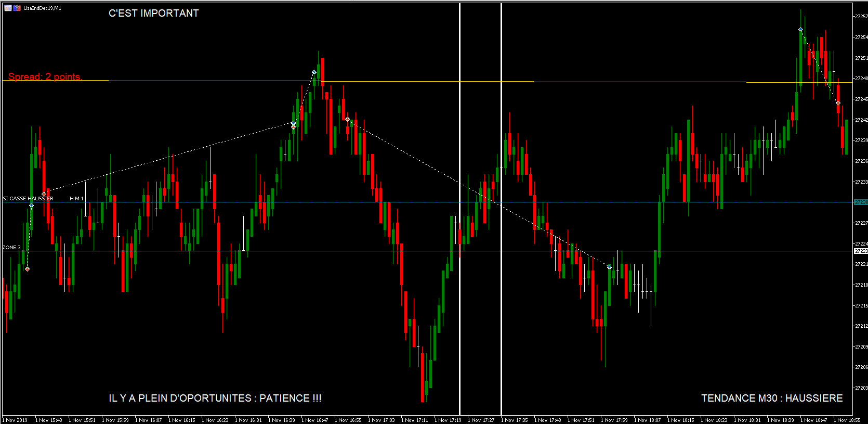Click the '1 Nov 17:51' time label
The image size is (868, 424).
(581, 420)
